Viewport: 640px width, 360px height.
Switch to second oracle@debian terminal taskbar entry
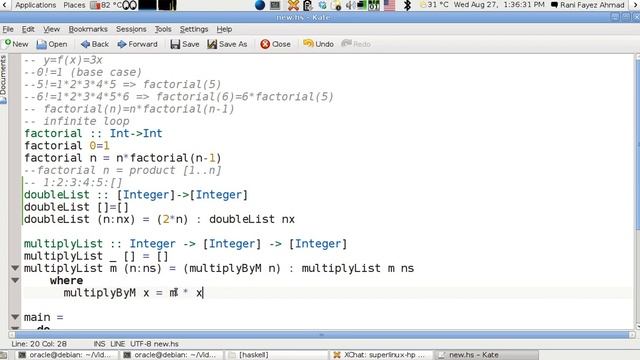coord(171,355)
